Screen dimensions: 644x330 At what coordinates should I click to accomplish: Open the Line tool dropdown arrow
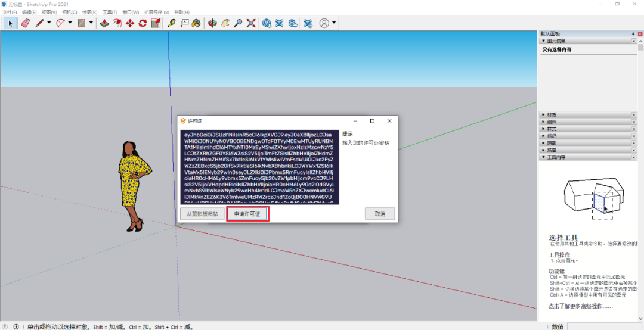49,23
